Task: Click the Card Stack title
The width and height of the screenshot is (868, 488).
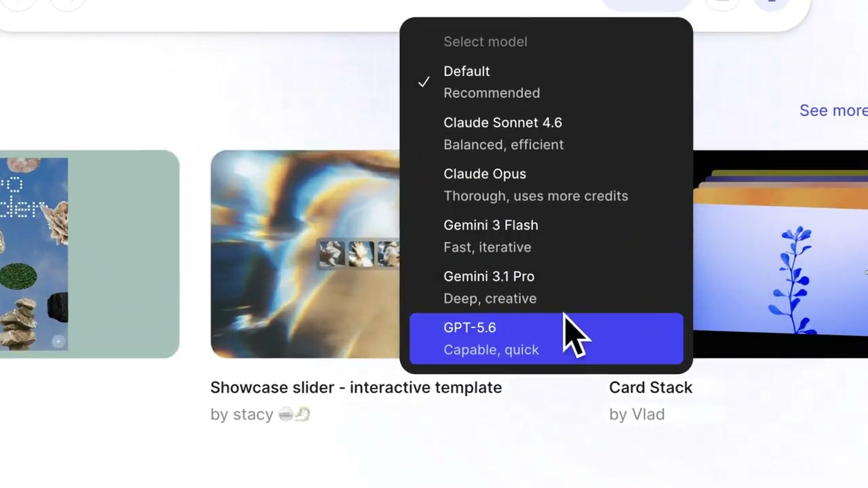Action: tap(650, 388)
